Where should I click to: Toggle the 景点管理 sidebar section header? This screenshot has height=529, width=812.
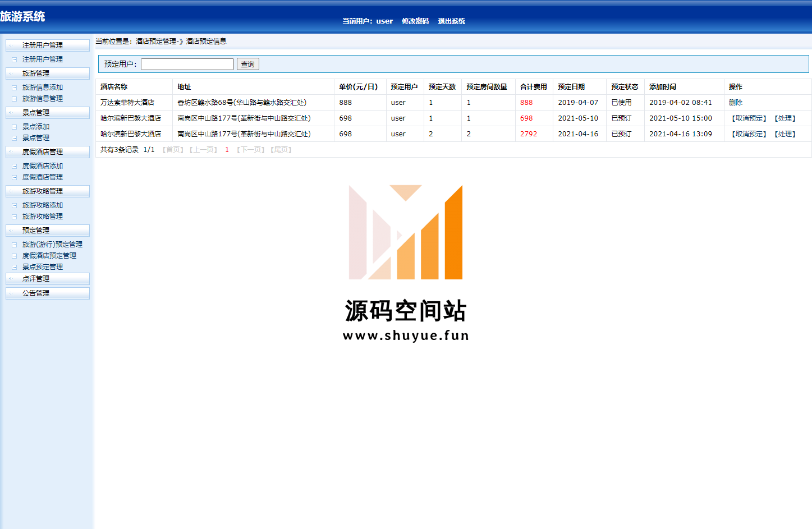pos(48,113)
